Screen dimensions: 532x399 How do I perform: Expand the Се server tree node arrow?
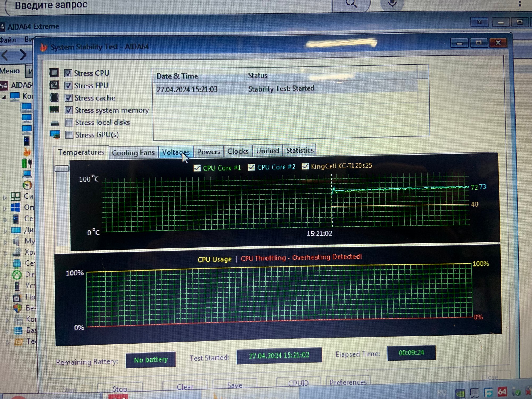pyautogui.click(x=5, y=220)
